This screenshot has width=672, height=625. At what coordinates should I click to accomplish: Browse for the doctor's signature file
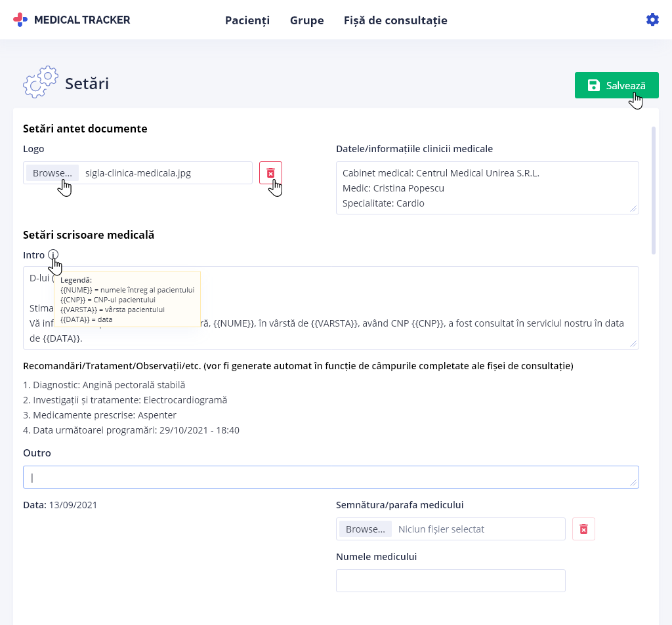[x=365, y=529]
